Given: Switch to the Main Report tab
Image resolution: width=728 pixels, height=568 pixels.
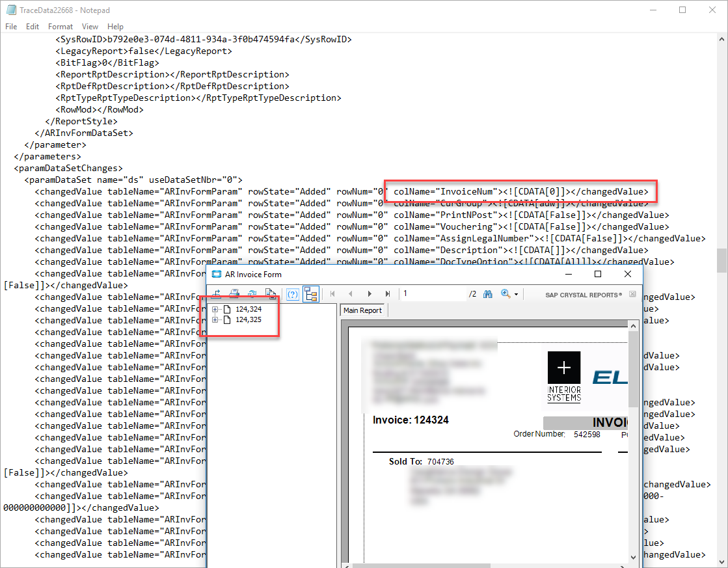Looking at the screenshot, I should (362, 310).
